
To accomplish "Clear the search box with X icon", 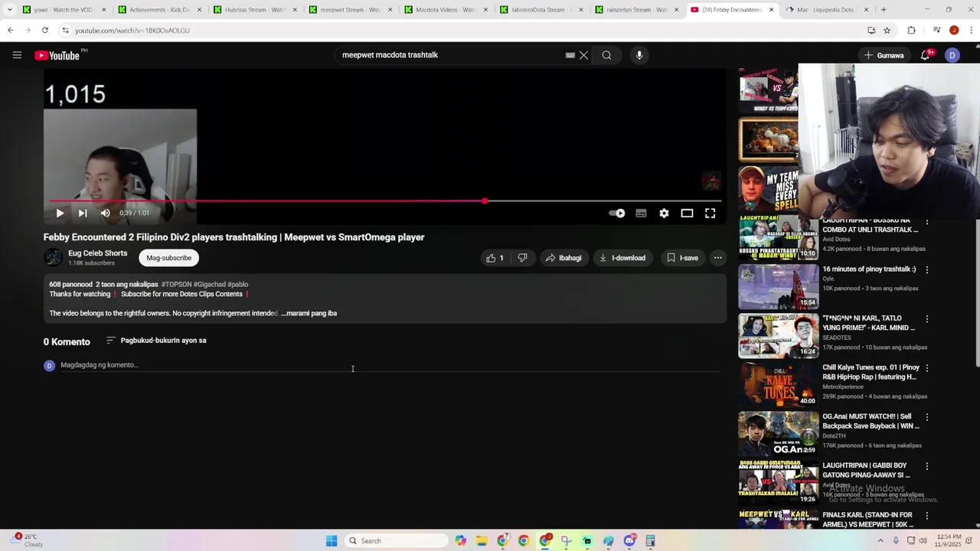I will 583,55.
